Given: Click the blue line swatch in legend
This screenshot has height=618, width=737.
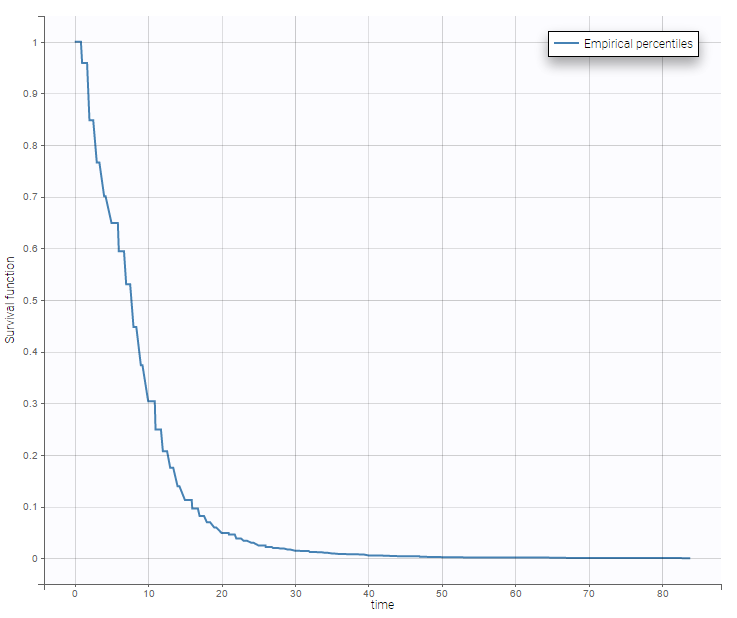Looking at the screenshot, I should (567, 44).
